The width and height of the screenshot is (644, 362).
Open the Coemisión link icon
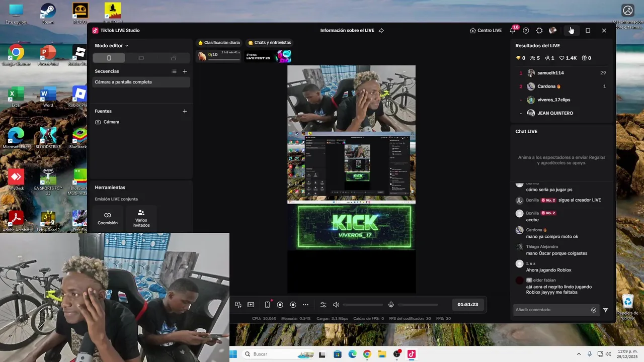tap(108, 215)
